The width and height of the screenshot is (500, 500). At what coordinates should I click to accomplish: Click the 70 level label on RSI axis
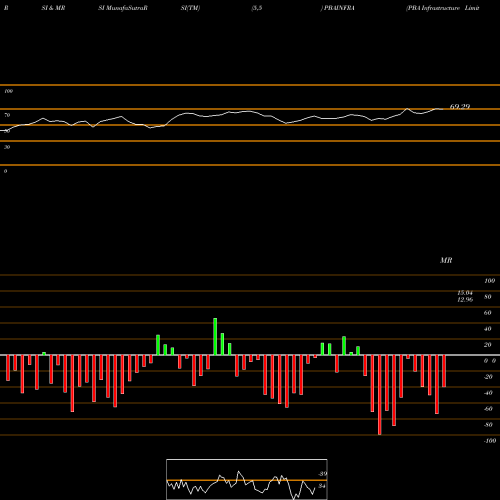(7, 115)
